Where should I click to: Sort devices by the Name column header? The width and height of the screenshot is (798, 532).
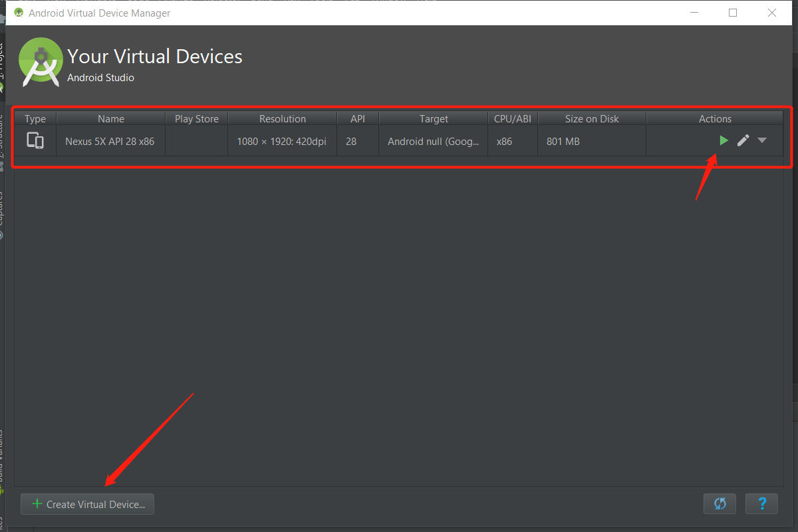click(x=110, y=119)
